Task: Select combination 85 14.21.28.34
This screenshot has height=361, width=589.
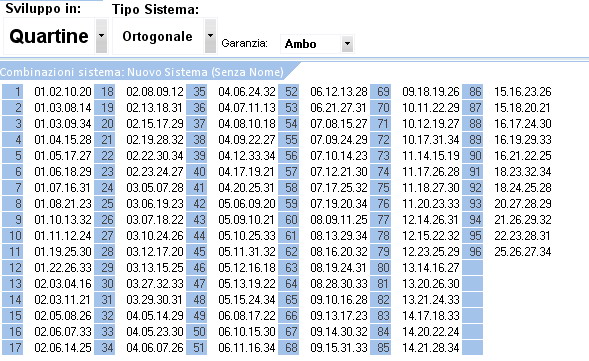Action: [x=431, y=348]
